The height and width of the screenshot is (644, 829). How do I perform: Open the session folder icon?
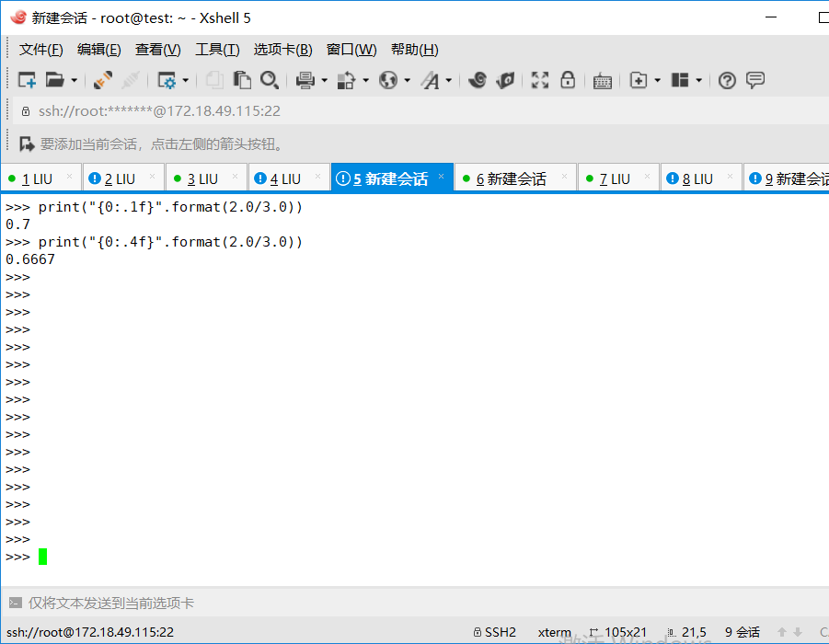pos(54,80)
